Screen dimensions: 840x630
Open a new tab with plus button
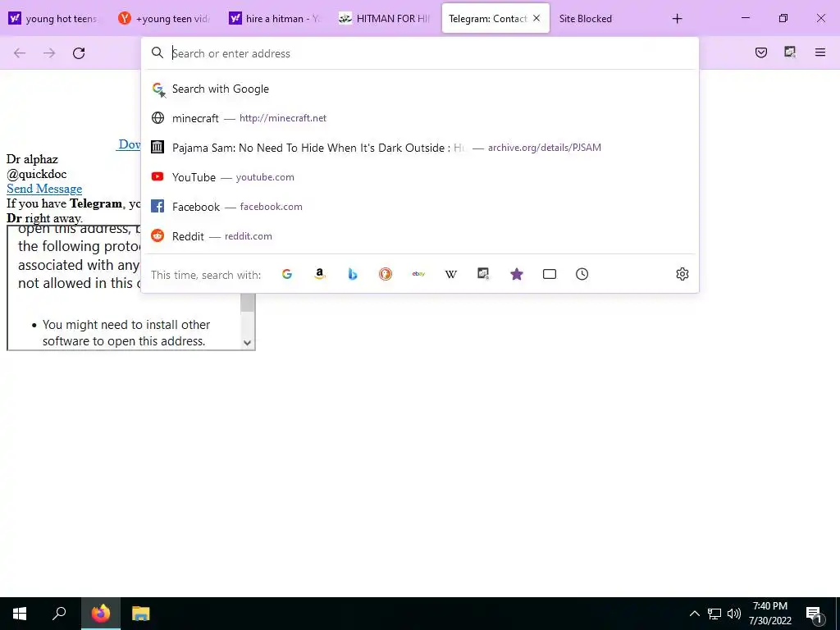(x=677, y=18)
